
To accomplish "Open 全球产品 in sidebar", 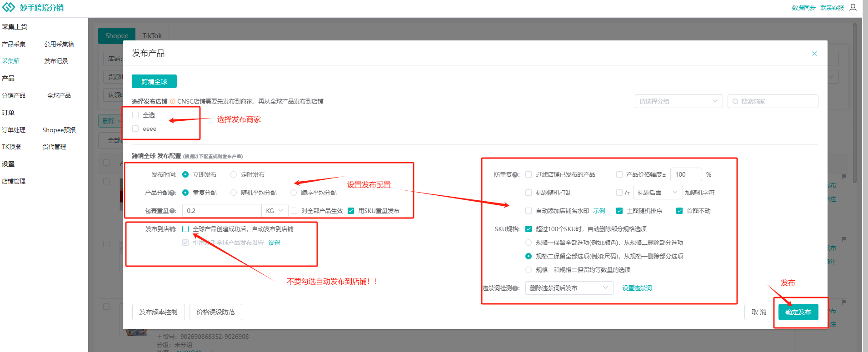I will (x=59, y=95).
